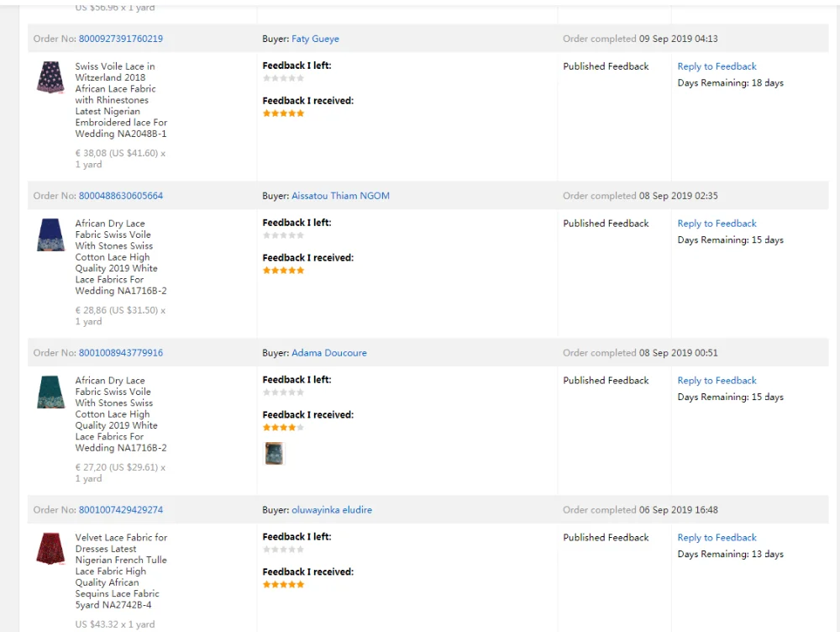This screenshot has width=840, height=632.
Task: Click 'Days Remaining: 18 days'
Action: pos(730,82)
